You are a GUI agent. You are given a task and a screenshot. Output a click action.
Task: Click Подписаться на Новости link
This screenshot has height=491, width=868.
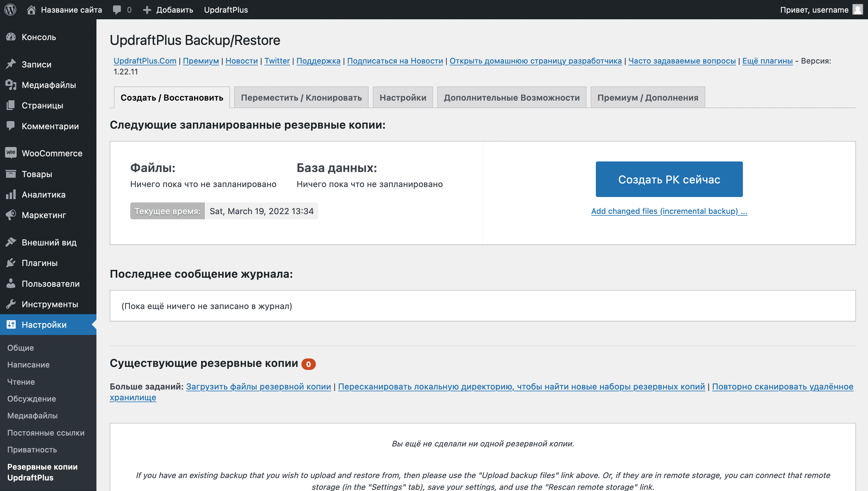[395, 61]
